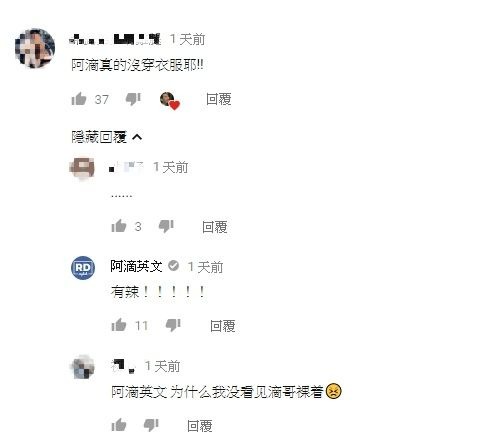Dislike the top comment about 阿滴
The image size is (496, 443).
coord(133,99)
